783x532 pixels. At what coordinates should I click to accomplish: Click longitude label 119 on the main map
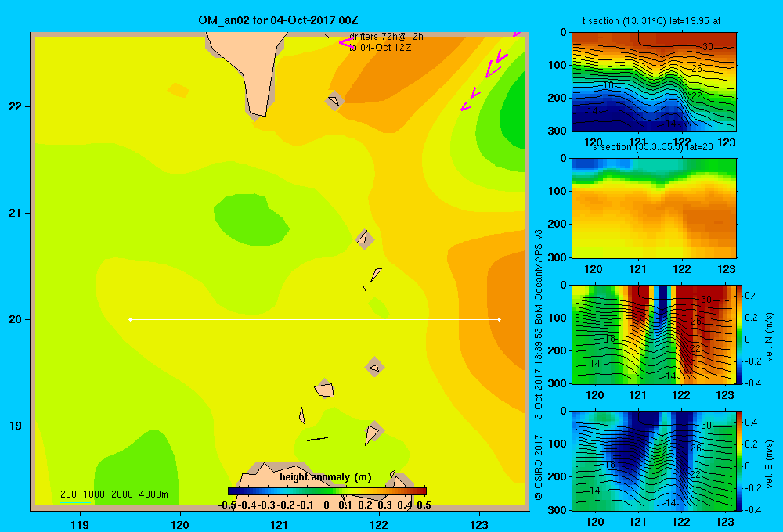tap(80, 525)
